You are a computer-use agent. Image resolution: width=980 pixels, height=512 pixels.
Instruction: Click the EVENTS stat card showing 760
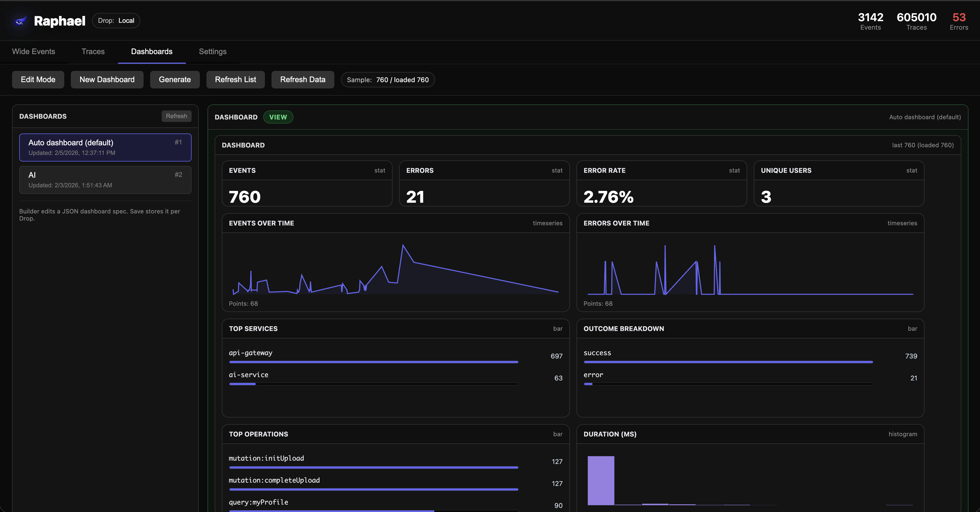307,184
